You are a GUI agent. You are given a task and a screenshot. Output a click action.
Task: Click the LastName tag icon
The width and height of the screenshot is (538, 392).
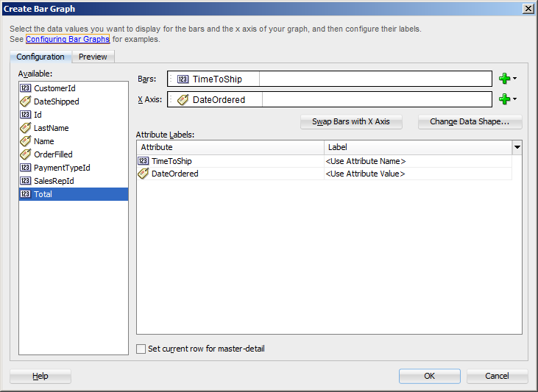(25, 127)
